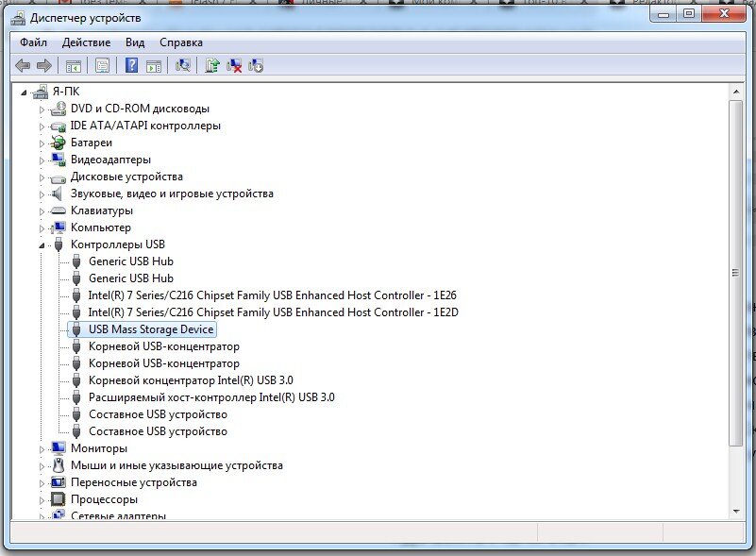This screenshot has width=756, height=556.
Task: Click the Forward arrow toolbar icon
Action: point(43,65)
